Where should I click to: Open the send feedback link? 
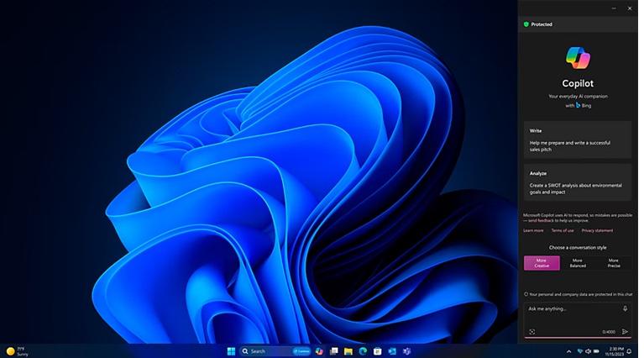(541, 221)
